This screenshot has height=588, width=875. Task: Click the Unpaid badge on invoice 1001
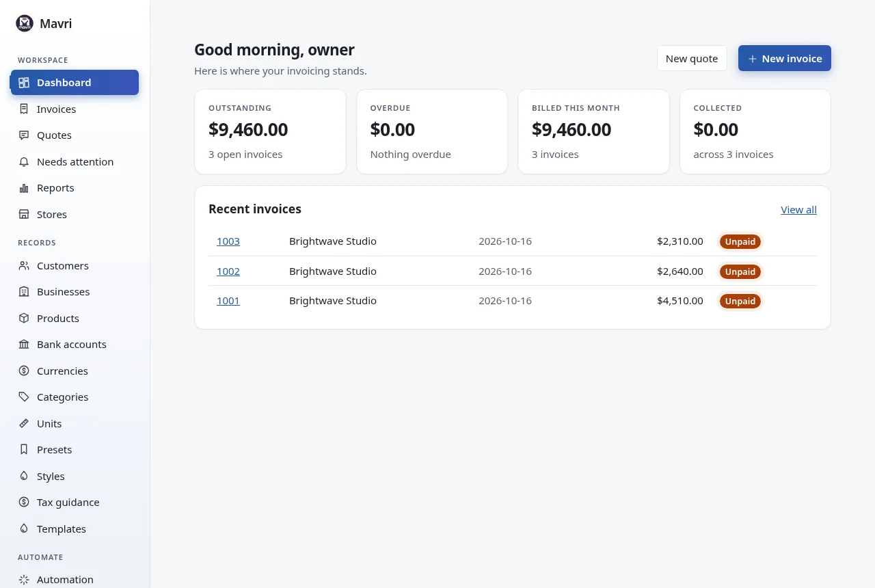click(740, 302)
